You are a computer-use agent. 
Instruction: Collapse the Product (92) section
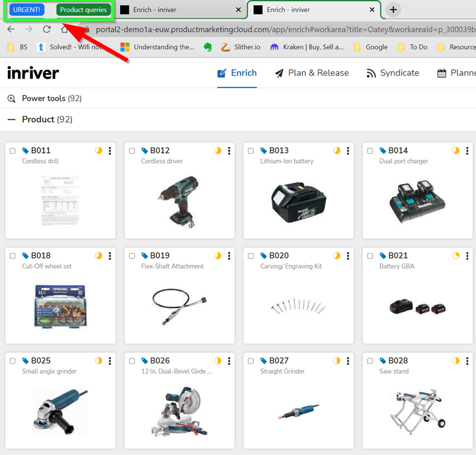pos(11,120)
